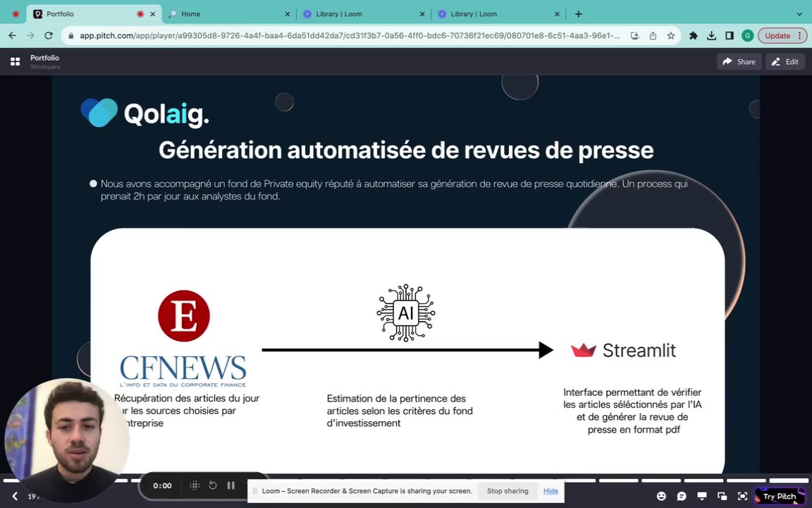812x508 pixels.
Task: Expand the tab search chevron
Action: 799,14
